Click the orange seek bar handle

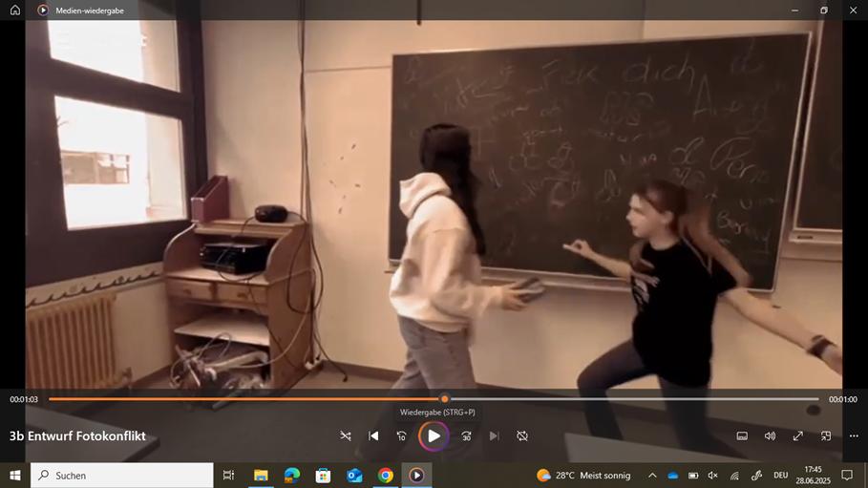click(444, 399)
